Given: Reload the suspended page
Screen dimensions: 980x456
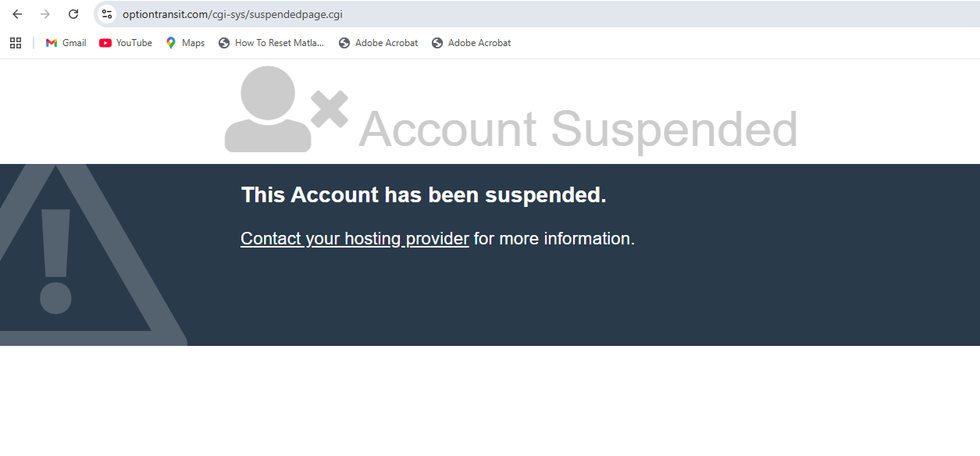Looking at the screenshot, I should click(x=73, y=14).
